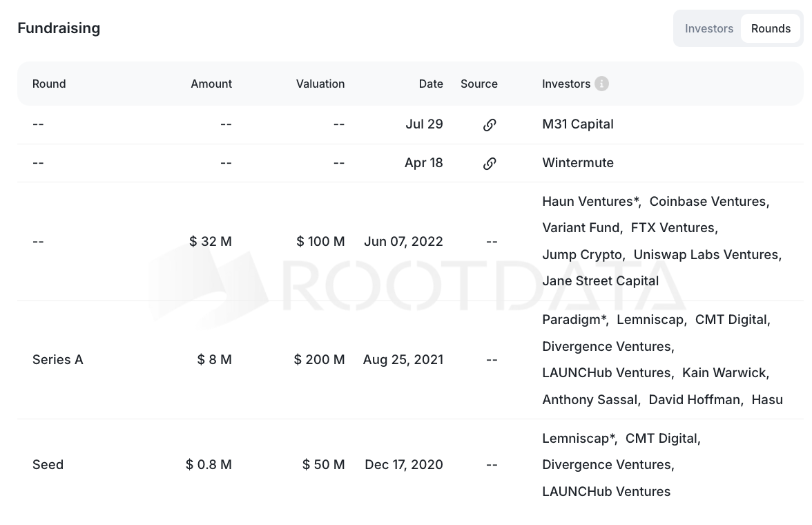Click the Investors column header label
The height and width of the screenshot is (525, 812).
point(566,84)
